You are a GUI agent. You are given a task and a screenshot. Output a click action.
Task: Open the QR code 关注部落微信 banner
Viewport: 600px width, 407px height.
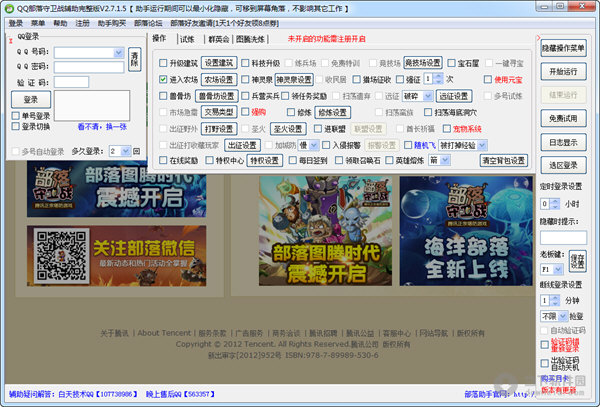click(116, 256)
